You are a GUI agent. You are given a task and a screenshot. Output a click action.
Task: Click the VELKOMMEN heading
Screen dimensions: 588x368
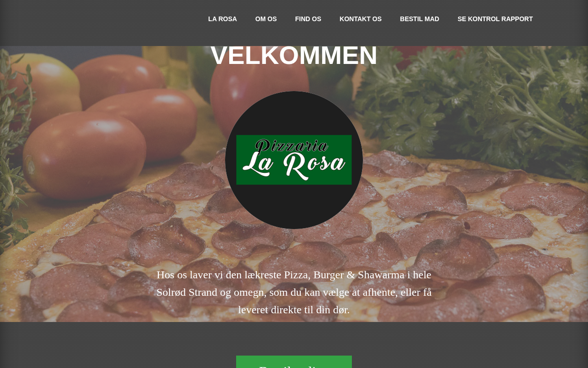(294, 55)
